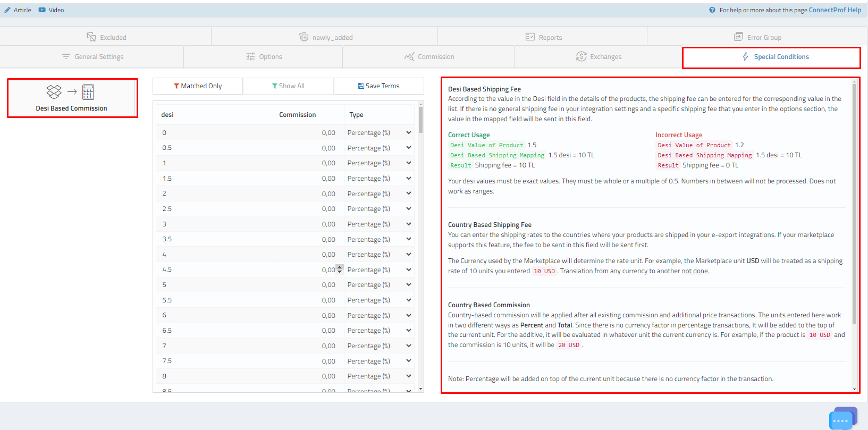Click the Reports tab icon
868x430 pixels.
pyautogui.click(x=530, y=37)
